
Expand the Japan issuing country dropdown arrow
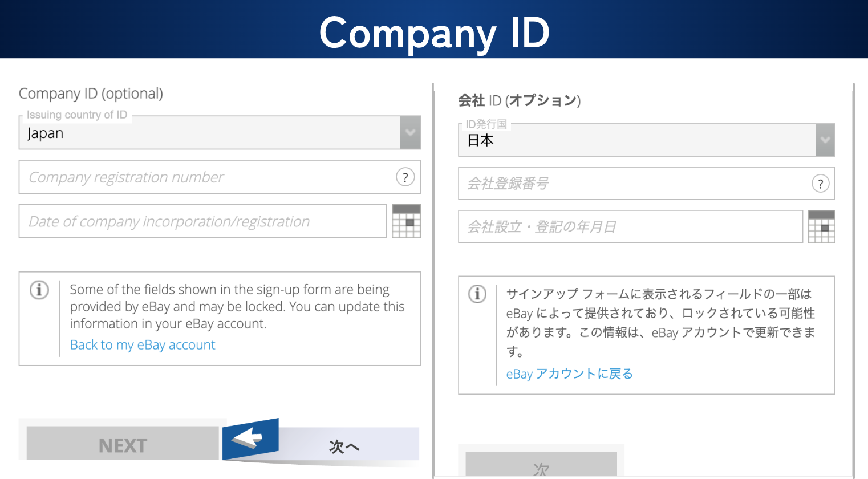point(410,132)
